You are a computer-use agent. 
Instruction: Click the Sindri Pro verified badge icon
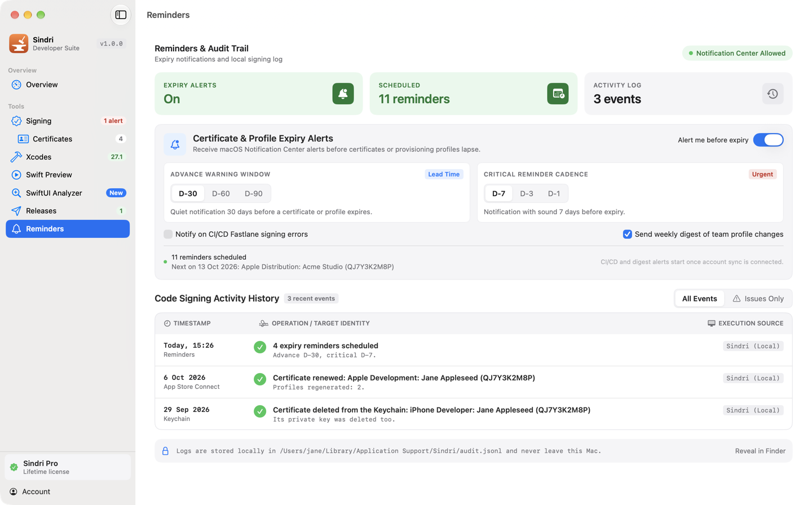(x=14, y=467)
